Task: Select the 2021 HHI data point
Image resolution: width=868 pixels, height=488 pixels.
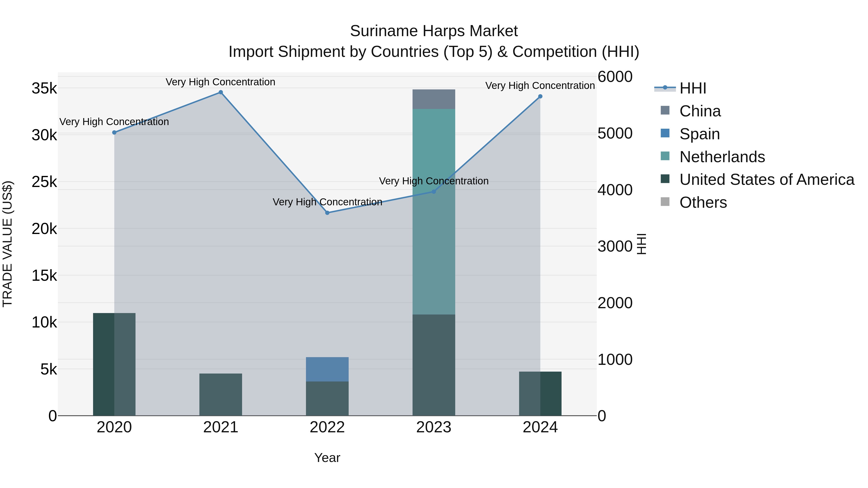Action: click(x=221, y=92)
